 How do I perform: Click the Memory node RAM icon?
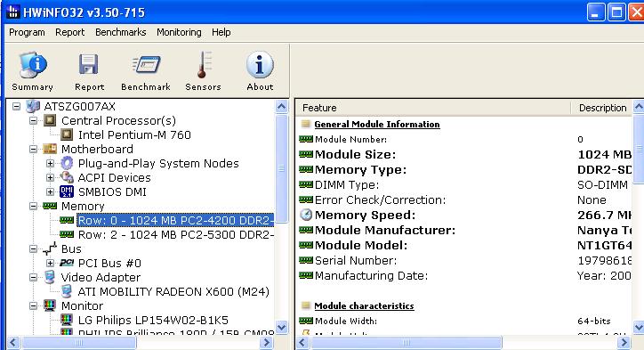coord(50,206)
